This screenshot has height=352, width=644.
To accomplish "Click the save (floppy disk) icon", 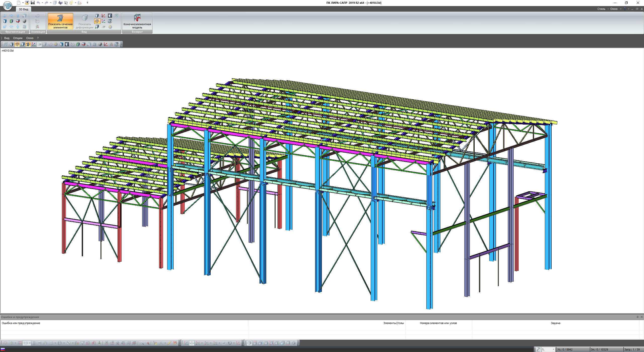I will click(32, 3).
